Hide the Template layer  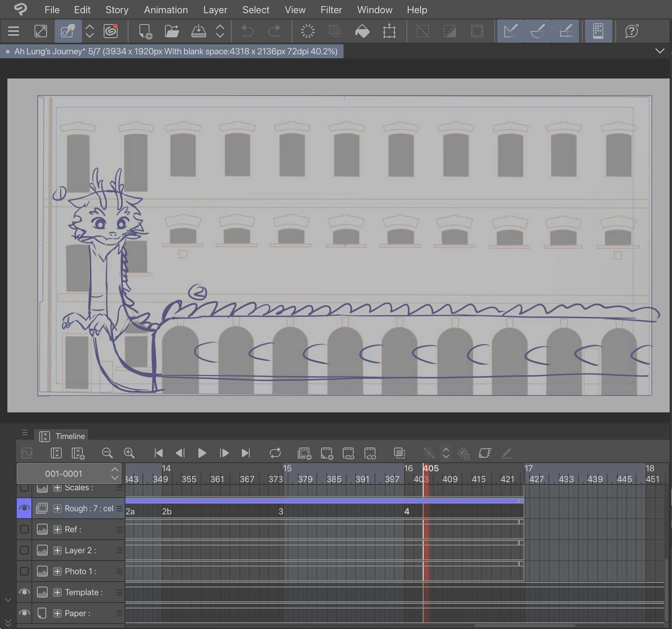pos(24,592)
